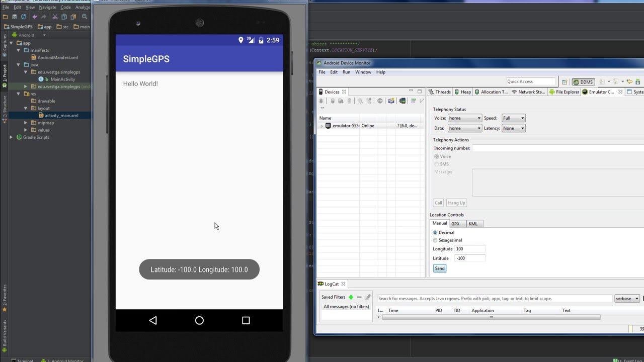Open the Run menu in Device Monitor

[346, 72]
